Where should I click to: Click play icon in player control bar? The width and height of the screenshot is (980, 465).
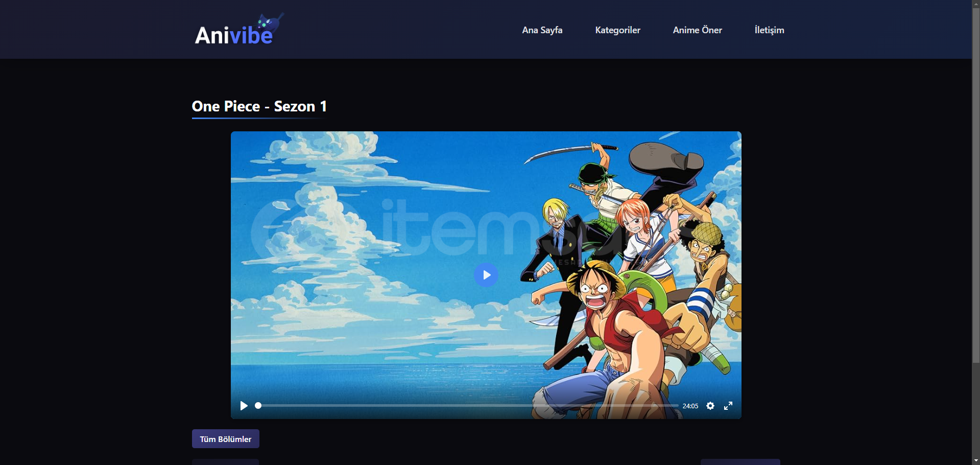pyautogui.click(x=244, y=406)
